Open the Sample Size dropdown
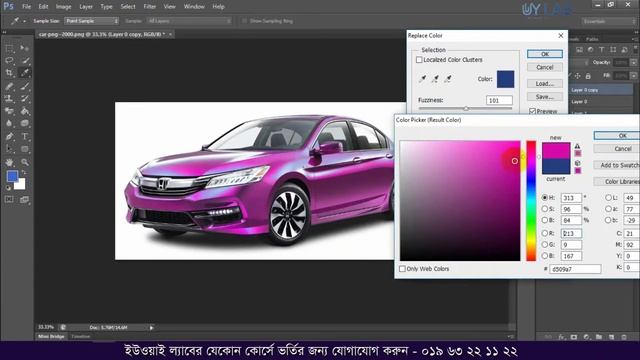Image resolution: width=640 pixels, height=360 pixels. coord(92,21)
